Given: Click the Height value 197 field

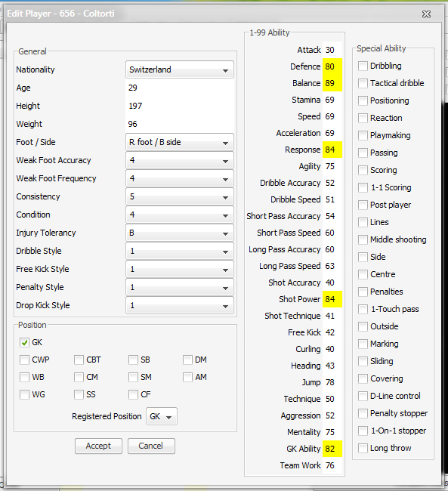Looking at the screenshot, I should [180, 106].
